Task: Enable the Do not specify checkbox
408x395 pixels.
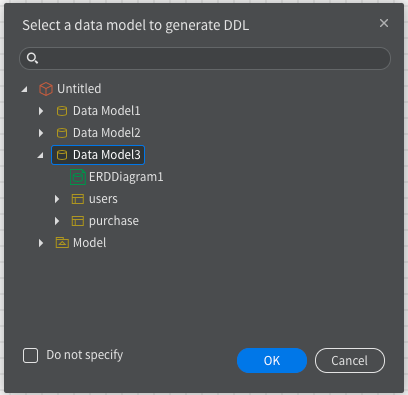Action: 30,355
